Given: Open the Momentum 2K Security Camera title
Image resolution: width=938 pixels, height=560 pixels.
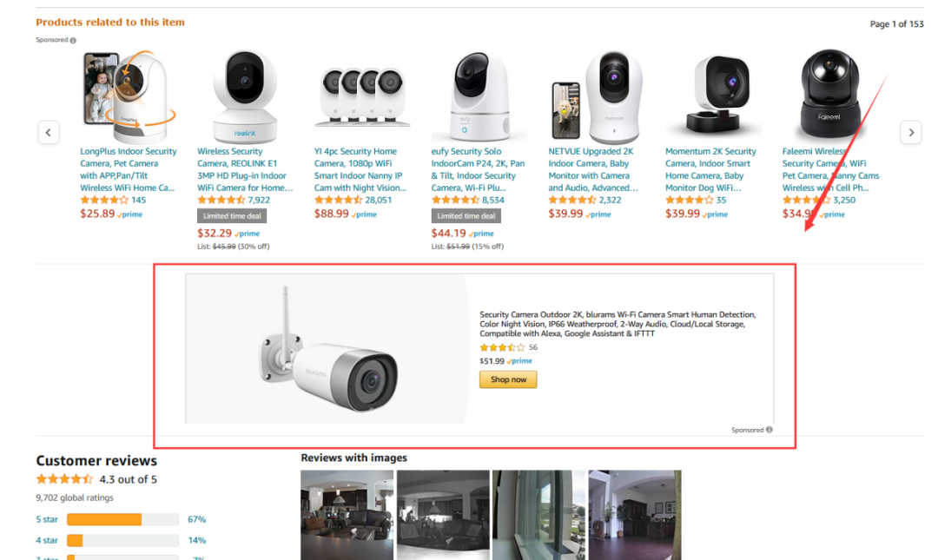Looking at the screenshot, I should tap(710, 169).
